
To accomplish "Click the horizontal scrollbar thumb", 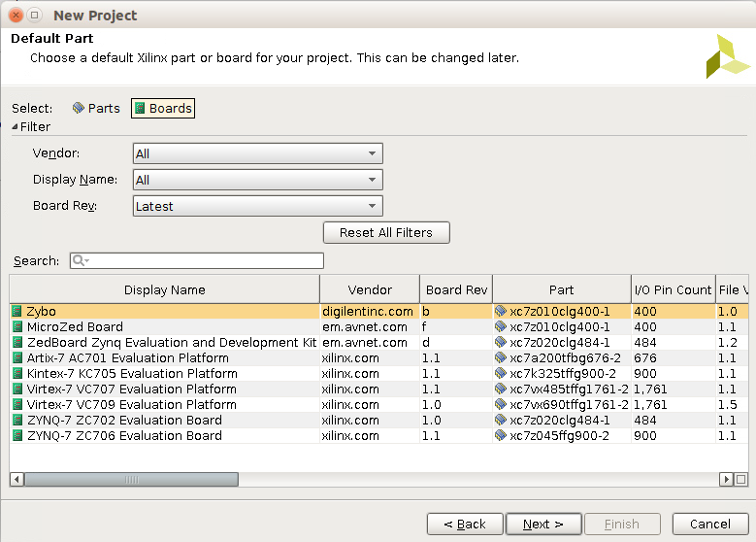I will [132, 479].
